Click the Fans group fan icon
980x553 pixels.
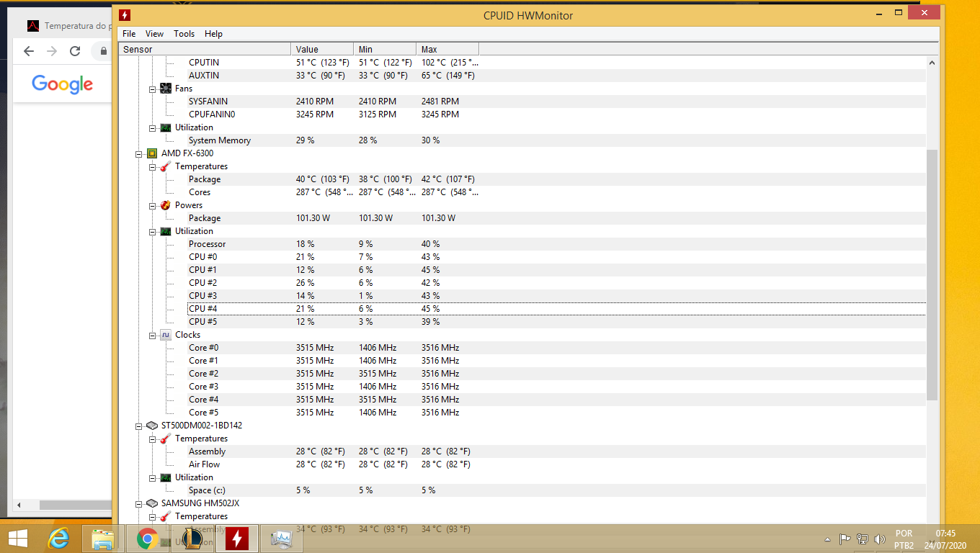166,89
